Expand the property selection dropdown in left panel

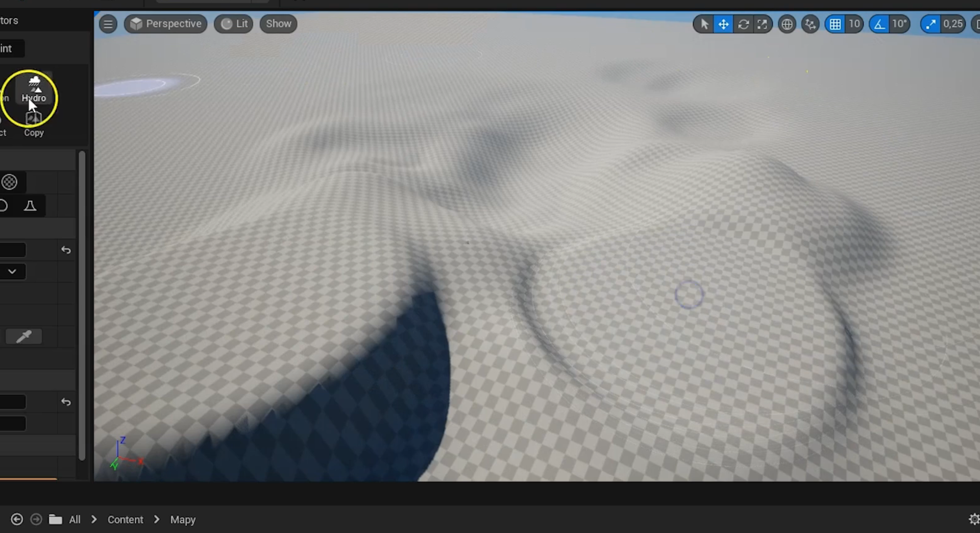pyautogui.click(x=13, y=271)
